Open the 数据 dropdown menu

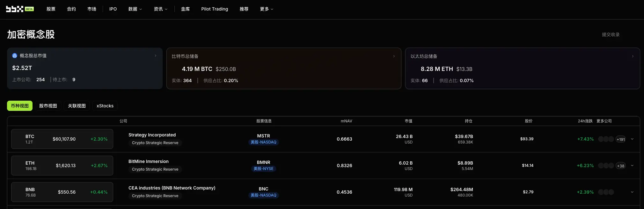135,9
